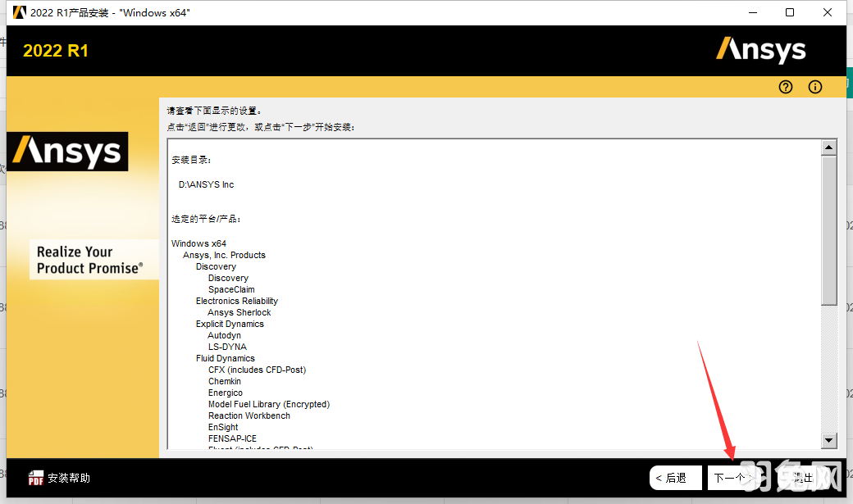Click the circular information icon
This screenshot has height=504, width=853.
point(814,87)
